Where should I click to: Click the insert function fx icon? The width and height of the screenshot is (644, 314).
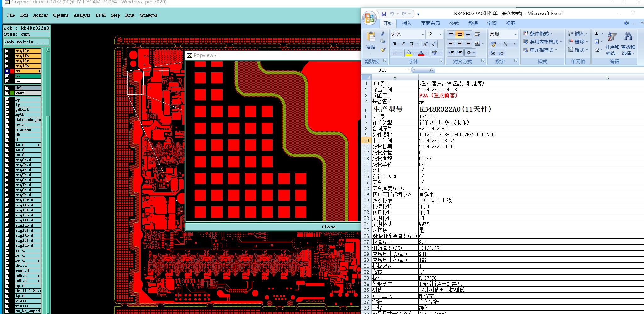[431, 70]
